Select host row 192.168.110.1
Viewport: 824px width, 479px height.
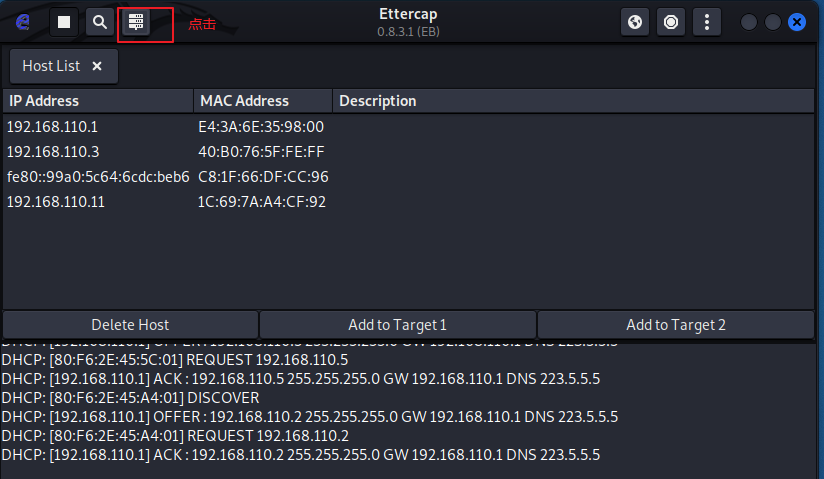(408, 127)
